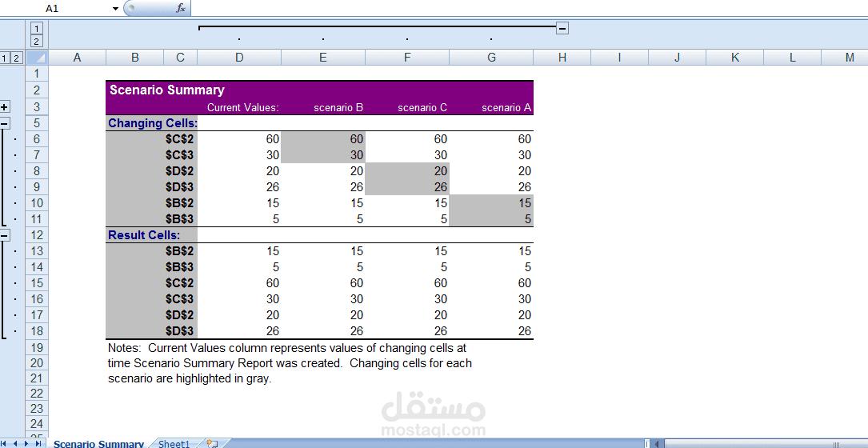Click the Insert Worksheet tab icon
Image resolution: width=868 pixels, height=448 pixels.
tap(212, 443)
